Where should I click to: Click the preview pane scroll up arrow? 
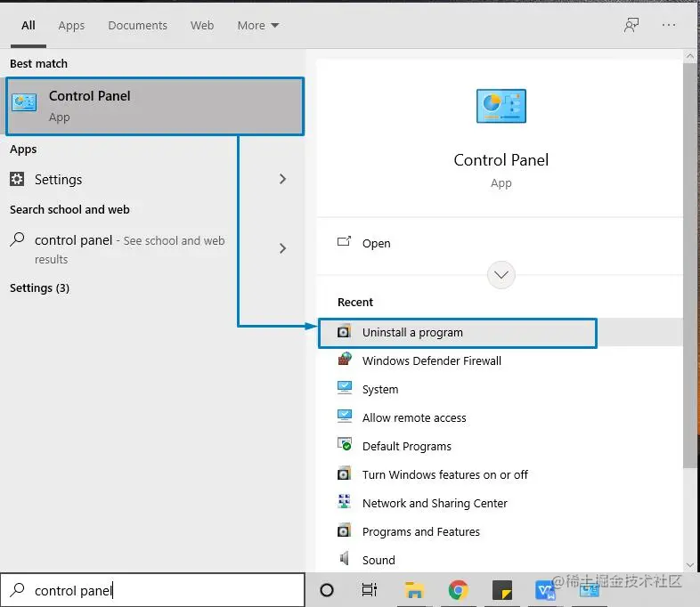click(x=689, y=56)
